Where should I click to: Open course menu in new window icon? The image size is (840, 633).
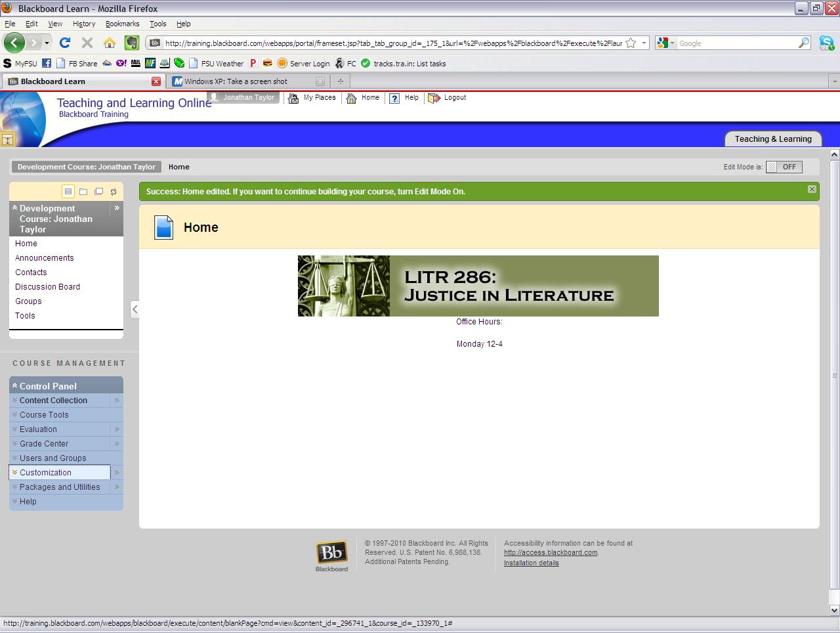click(98, 192)
